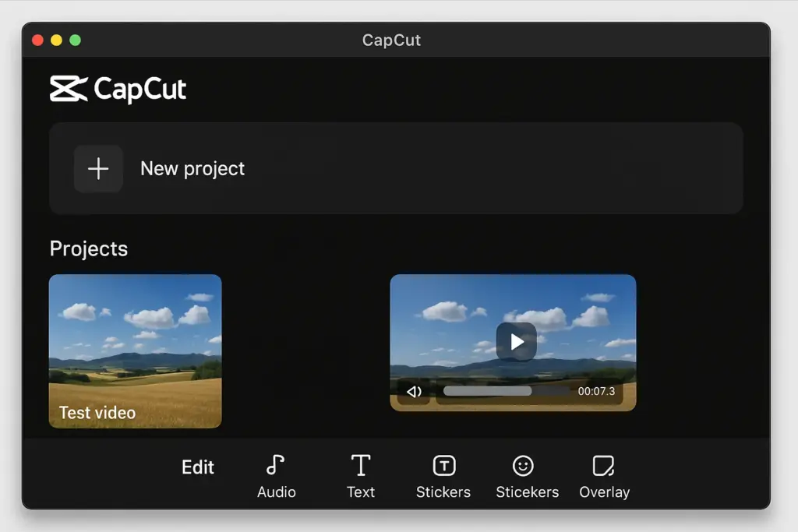Click the plus icon for New project
798x532 pixels.
[98, 169]
